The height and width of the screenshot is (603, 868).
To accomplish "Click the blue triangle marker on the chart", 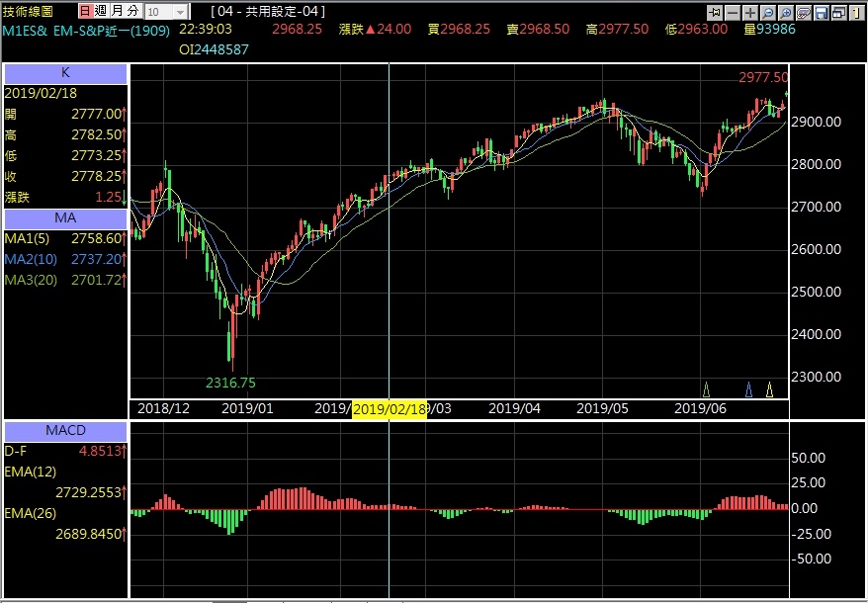I will [x=748, y=389].
